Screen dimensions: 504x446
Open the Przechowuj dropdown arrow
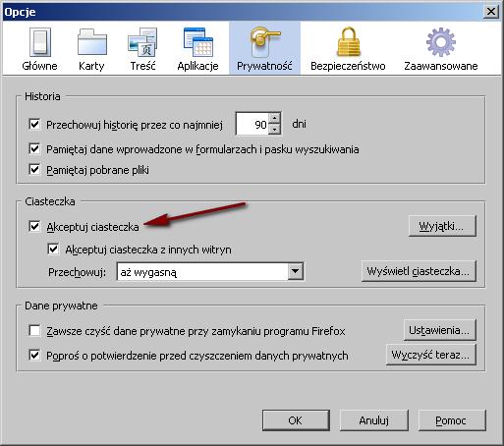tap(296, 271)
